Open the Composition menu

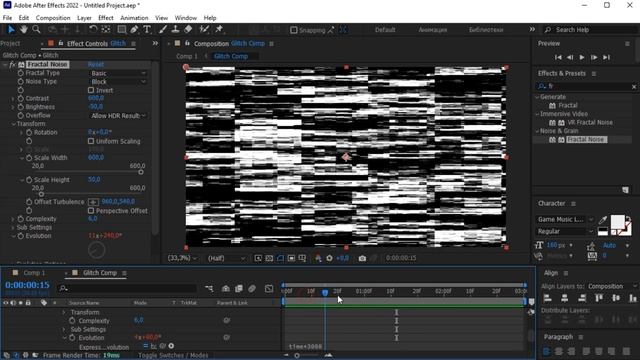pyautogui.click(x=53, y=18)
